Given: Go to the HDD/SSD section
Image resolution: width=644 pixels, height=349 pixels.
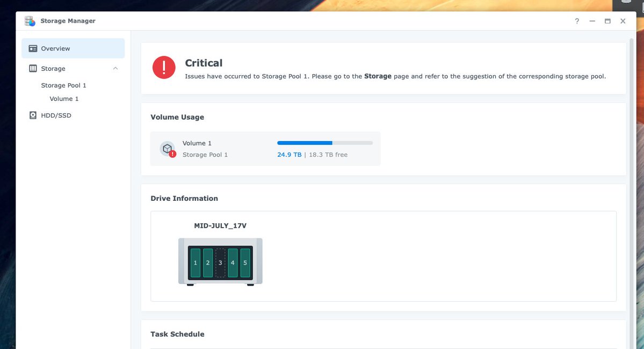Looking at the screenshot, I should tap(73, 115).
